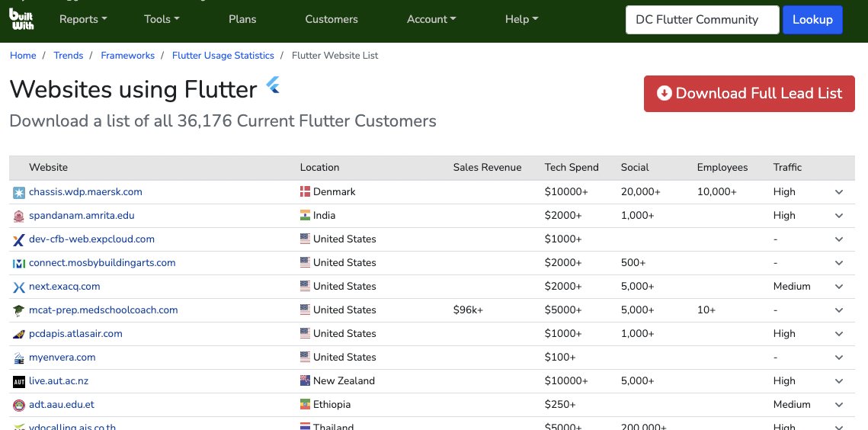Open the chassis.wdp.maersk.com link
This screenshot has height=430, width=868.
[85, 191]
